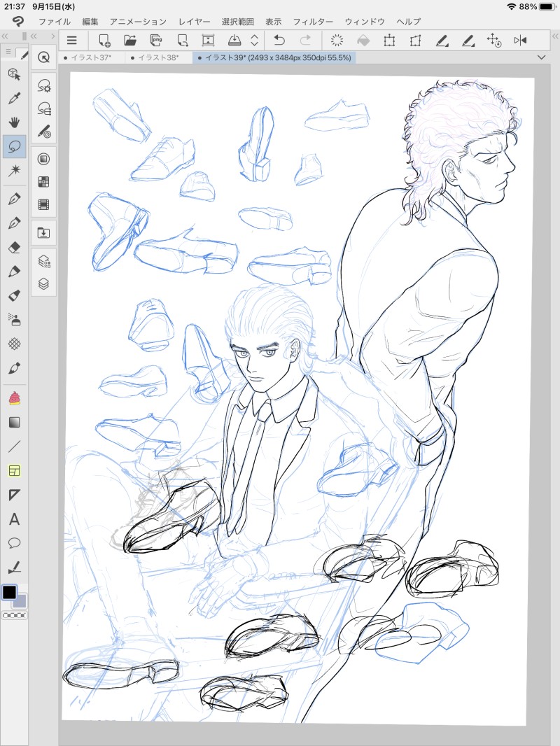Select the pen tool directly above the eraser
560x746 pixels.
click(x=14, y=223)
